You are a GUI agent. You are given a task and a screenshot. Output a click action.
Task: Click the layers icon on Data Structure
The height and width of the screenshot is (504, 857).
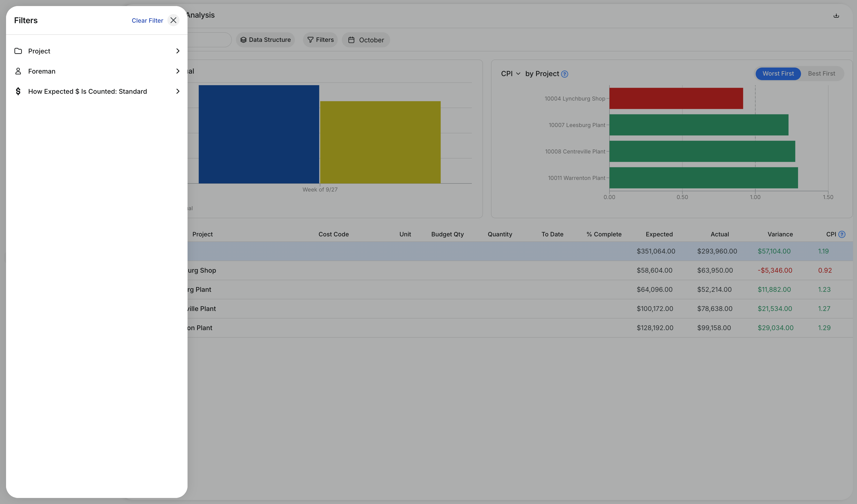click(243, 40)
